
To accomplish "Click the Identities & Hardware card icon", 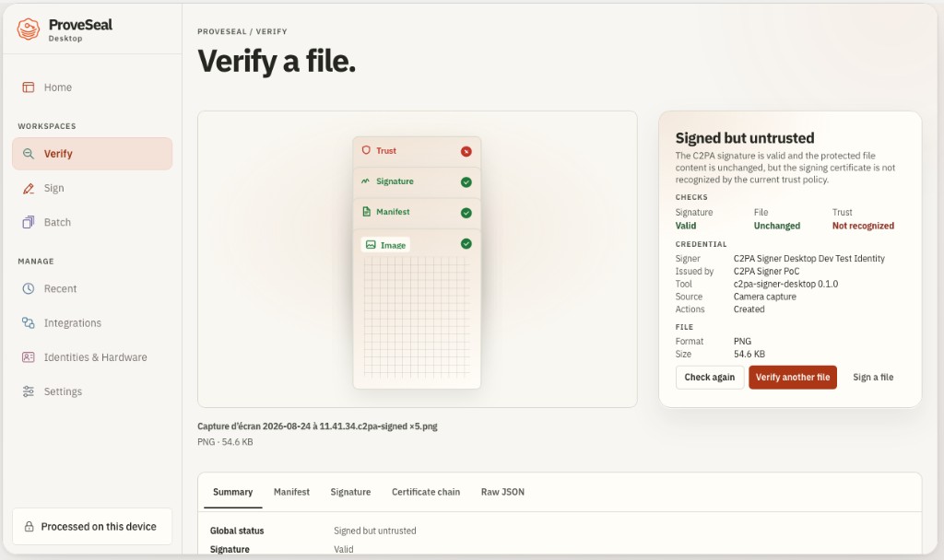I will pos(29,356).
